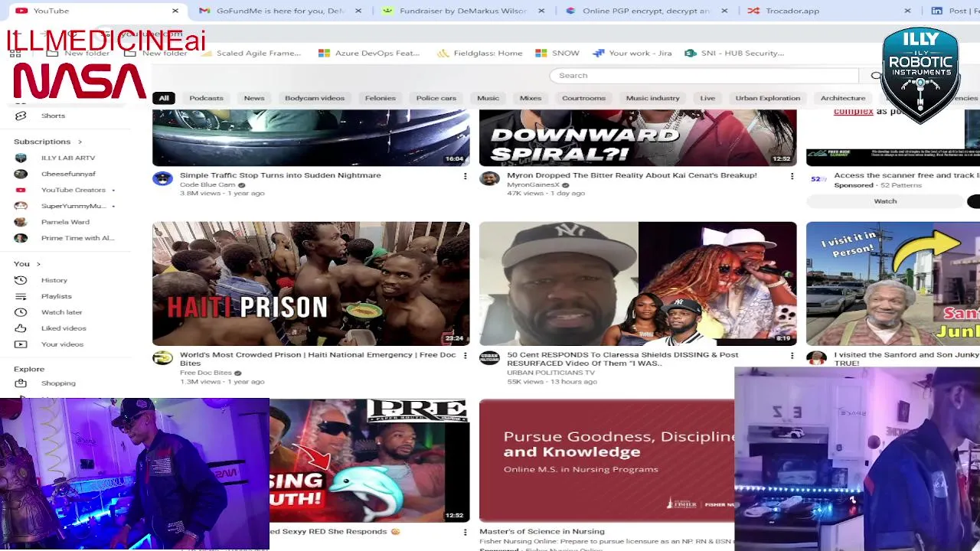Select the Mixes filter chip
The image size is (980, 551).
[531, 98]
